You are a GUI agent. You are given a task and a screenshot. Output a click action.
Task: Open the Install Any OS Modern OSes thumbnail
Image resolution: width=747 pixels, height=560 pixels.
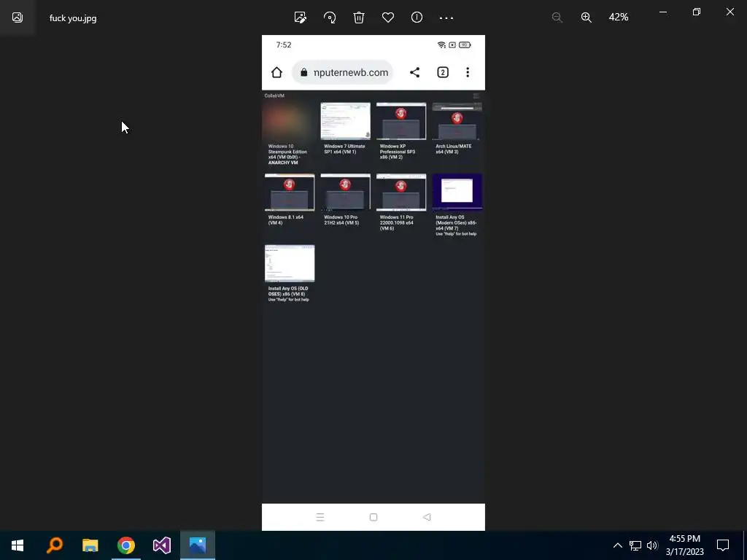[x=457, y=192]
